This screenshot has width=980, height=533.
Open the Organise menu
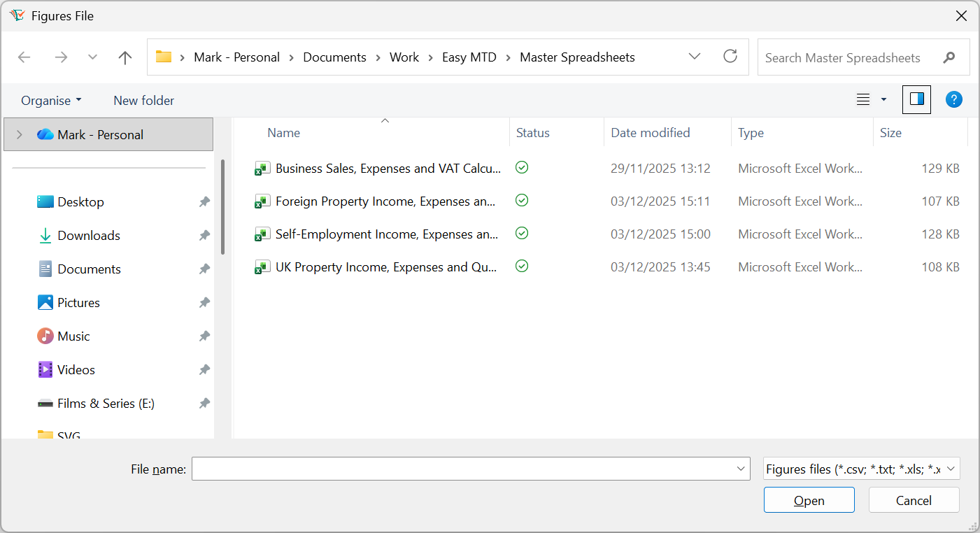click(50, 100)
